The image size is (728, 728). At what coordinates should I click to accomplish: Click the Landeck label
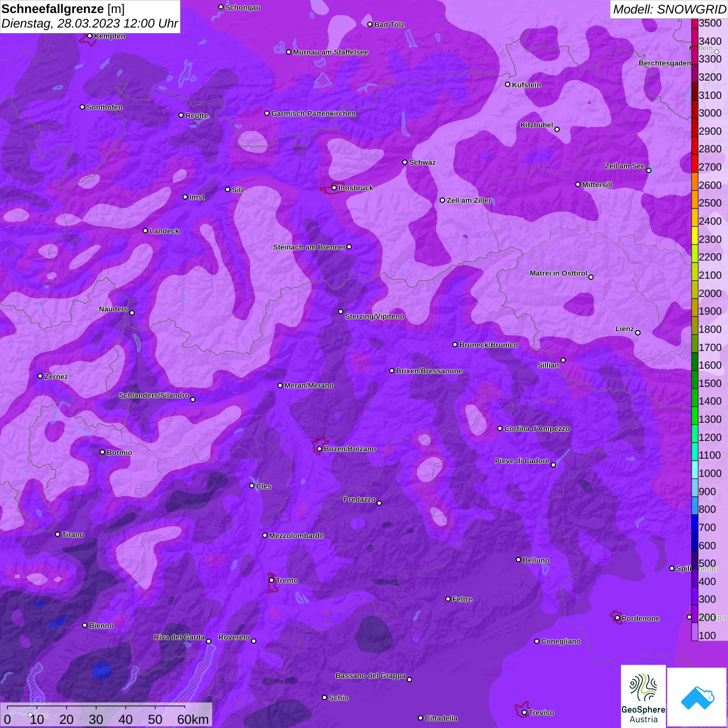click(164, 231)
